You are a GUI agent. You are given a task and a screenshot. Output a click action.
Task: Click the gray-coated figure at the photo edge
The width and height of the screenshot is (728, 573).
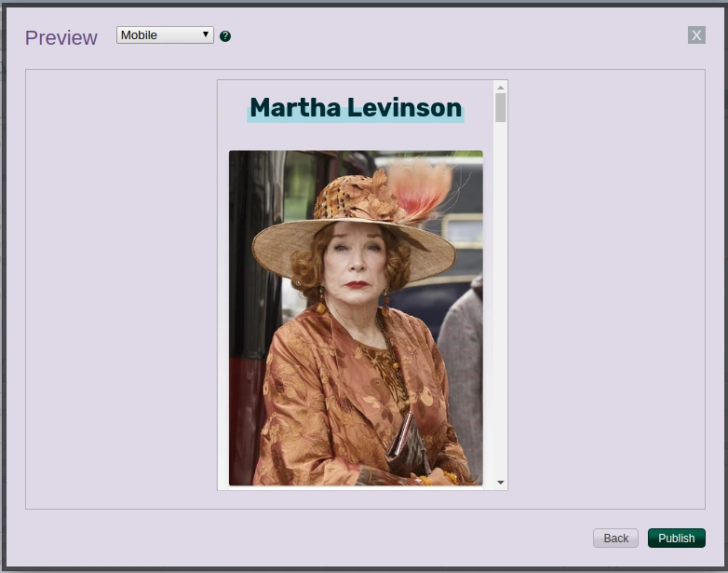464,373
